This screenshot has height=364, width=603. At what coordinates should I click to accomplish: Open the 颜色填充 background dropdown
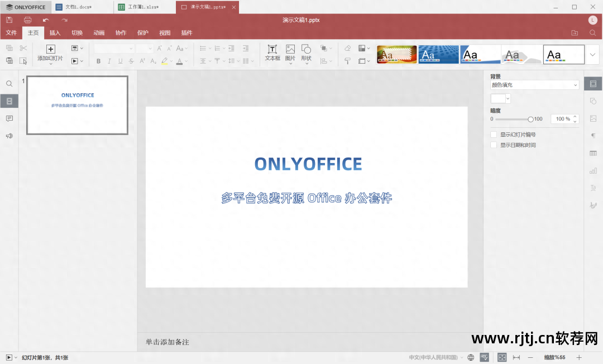(x=534, y=85)
